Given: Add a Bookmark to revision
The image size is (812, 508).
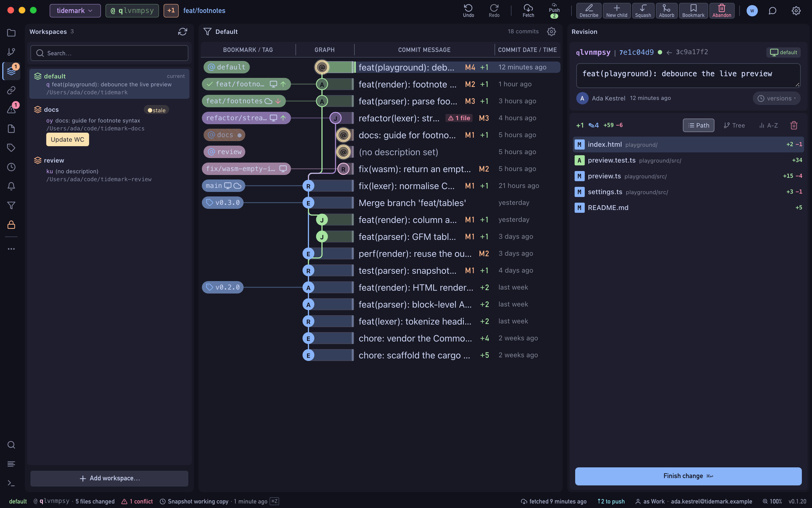Looking at the screenshot, I should click(x=693, y=10).
